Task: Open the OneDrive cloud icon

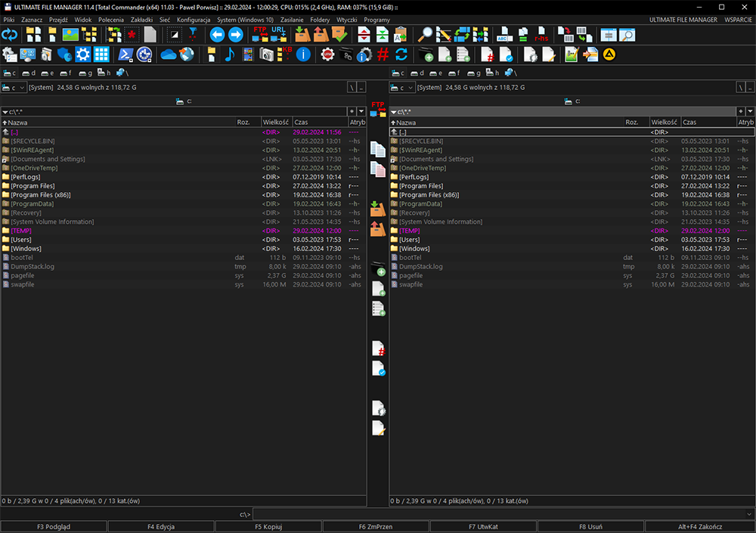Action: pos(169,54)
